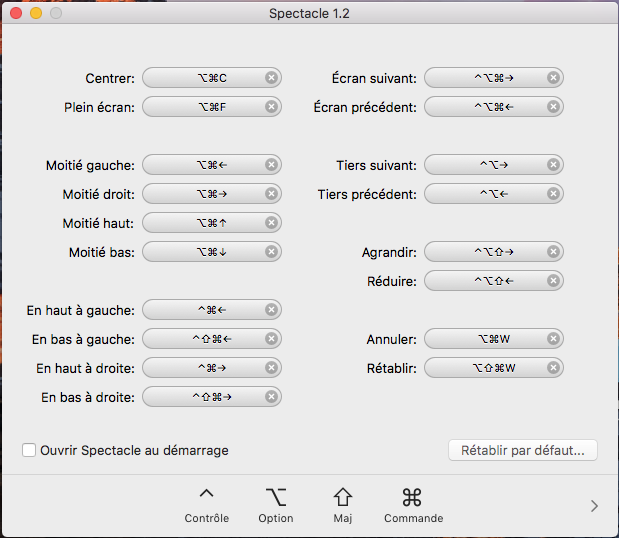Close the Spectacle window with red button
Image resolution: width=619 pixels, height=538 pixels.
pos(16,13)
